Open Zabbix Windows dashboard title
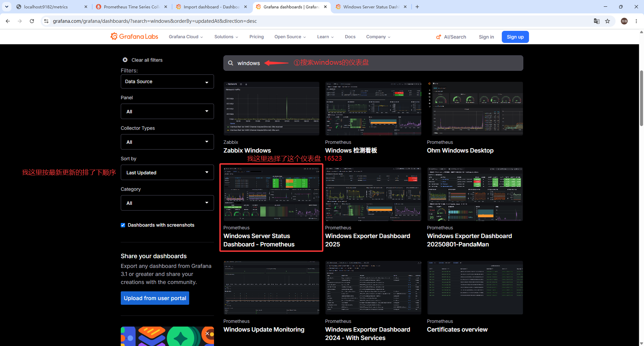The width and height of the screenshot is (644, 346). [x=247, y=151]
